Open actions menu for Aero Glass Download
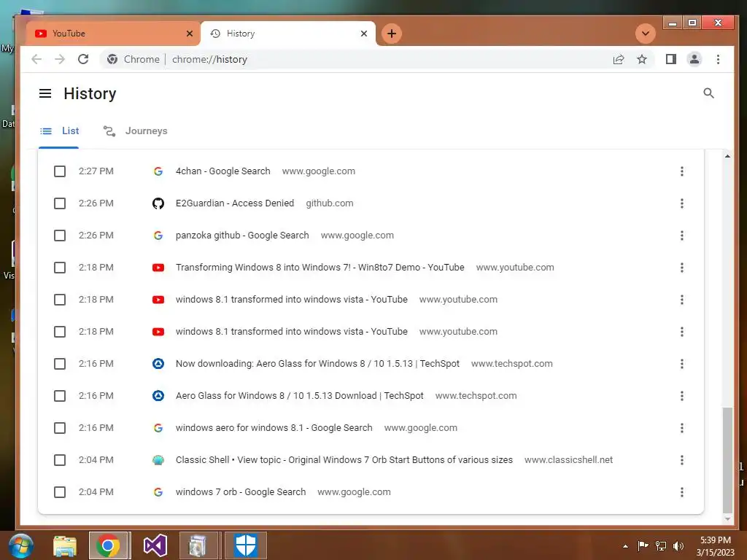The width and height of the screenshot is (747, 560). tap(682, 396)
